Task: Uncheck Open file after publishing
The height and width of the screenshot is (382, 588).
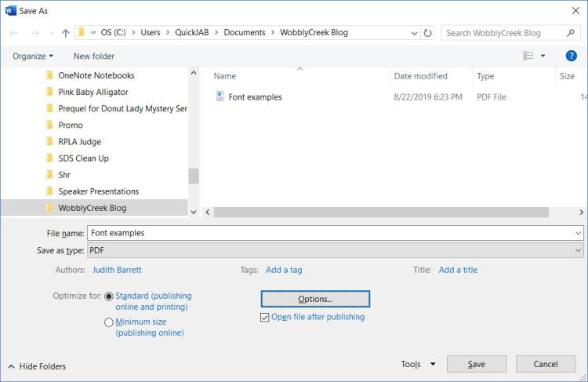Action: coord(265,318)
